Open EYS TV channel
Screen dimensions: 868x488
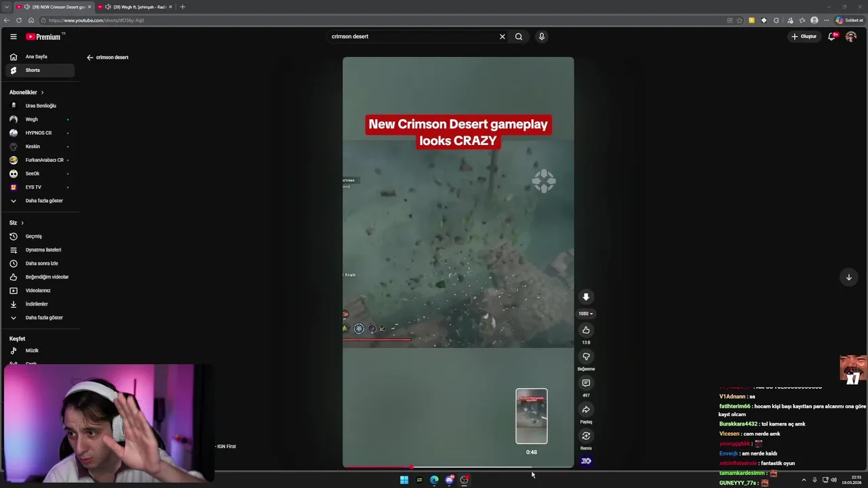pos(39,187)
